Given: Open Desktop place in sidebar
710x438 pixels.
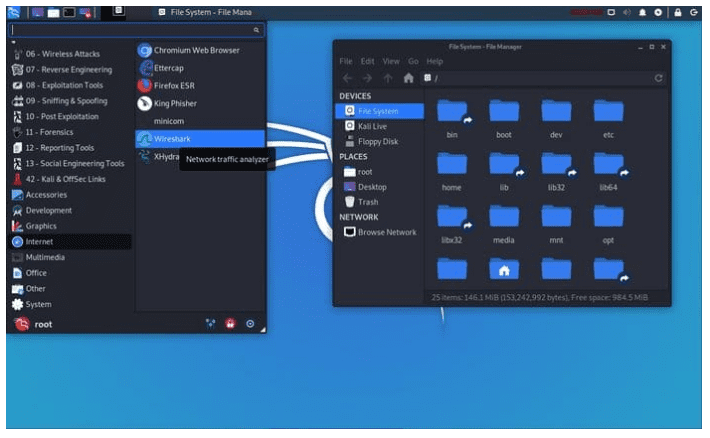Looking at the screenshot, I should (x=379, y=187).
